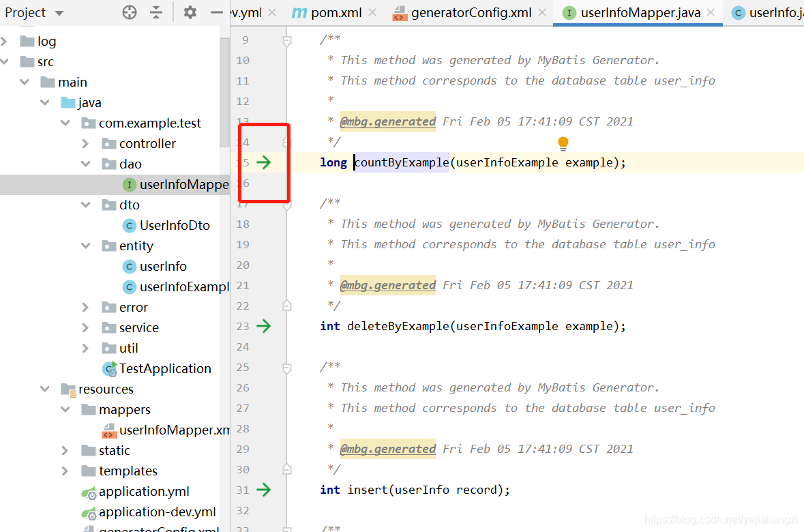Click the green implementation arrow beside countByExample

pyautogui.click(x=263, y=162)
